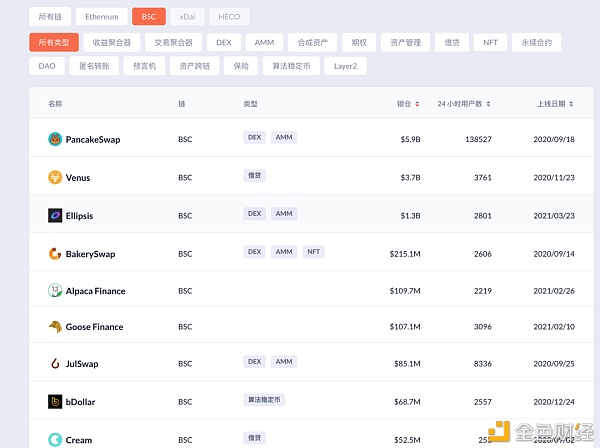This screenshot has height=448, width=600.
Task: Click the AMM tag in Ellipsis row
Action: point(284,213)
